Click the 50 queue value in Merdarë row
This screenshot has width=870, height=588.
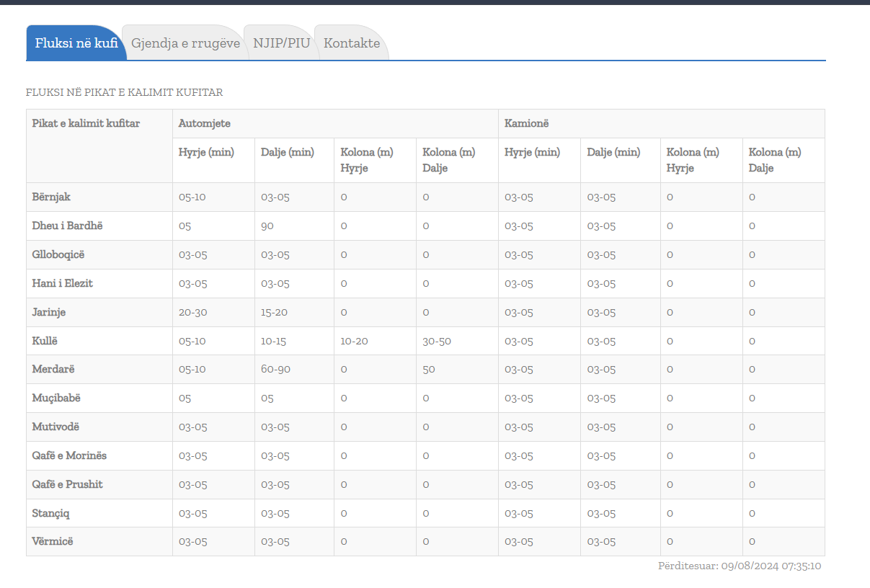coord(429,369)
